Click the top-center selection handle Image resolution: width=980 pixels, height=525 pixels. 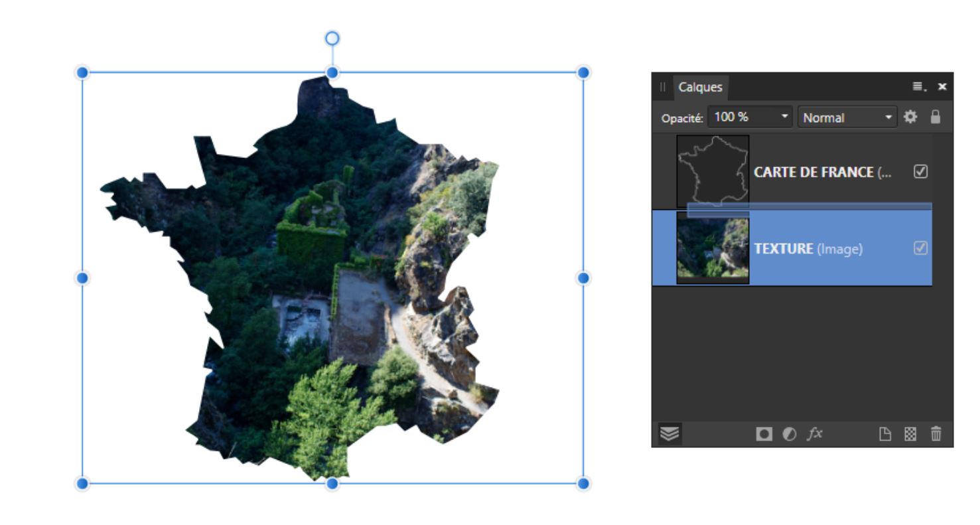(x=332, y=72)
